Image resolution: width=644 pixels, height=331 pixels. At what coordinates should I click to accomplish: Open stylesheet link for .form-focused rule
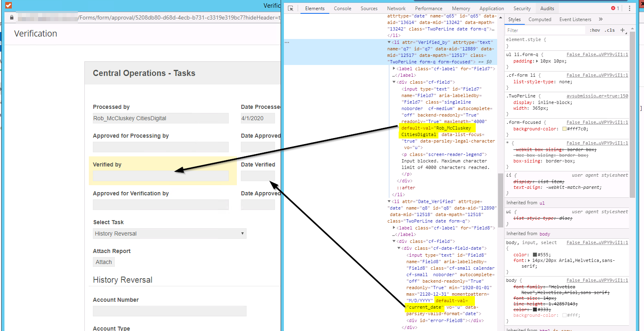(x=597, y=122)
